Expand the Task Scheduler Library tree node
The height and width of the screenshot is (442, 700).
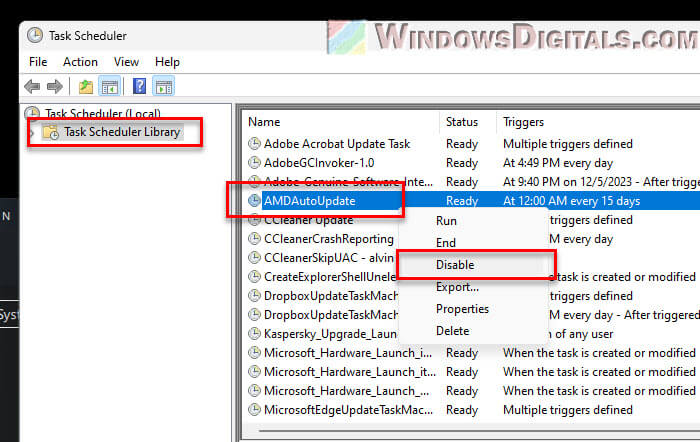point(32,133)
